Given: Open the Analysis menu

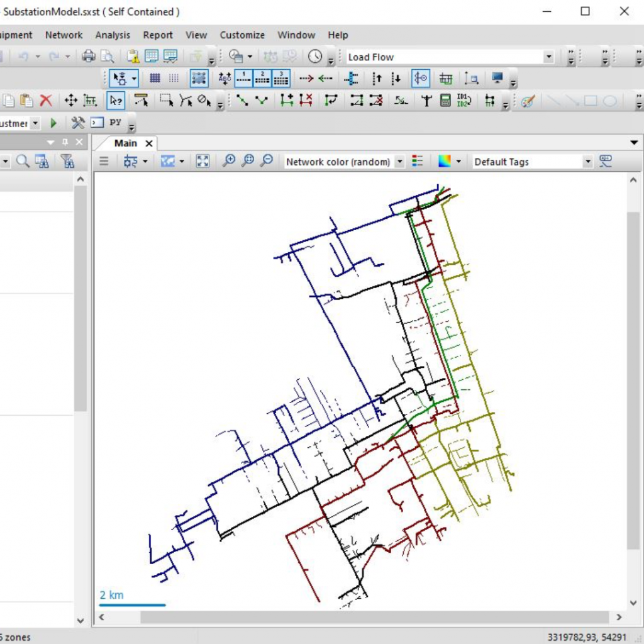Looking at the screenshot, I should [113, 35].
